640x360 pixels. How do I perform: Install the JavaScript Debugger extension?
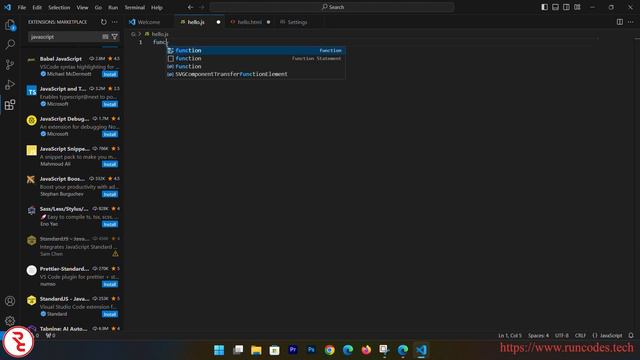(110, 134)
